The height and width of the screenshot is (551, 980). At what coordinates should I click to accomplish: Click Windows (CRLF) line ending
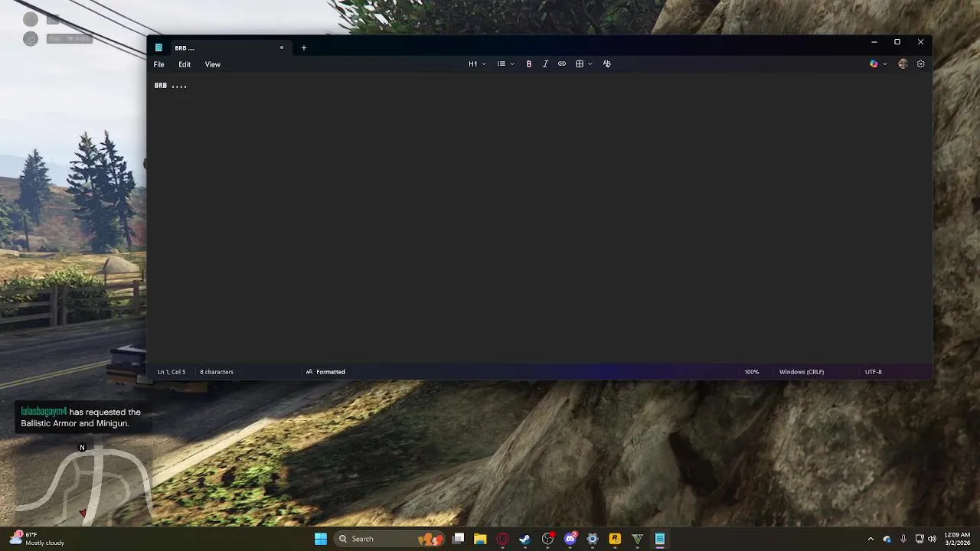[802, 372]
